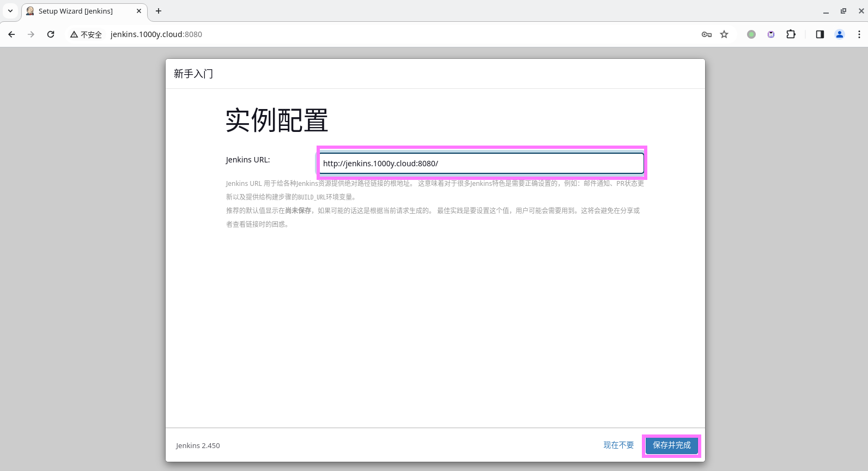Open the Chrome three-dot menu
Screen dimensions: 868x471
coord(859,34)
